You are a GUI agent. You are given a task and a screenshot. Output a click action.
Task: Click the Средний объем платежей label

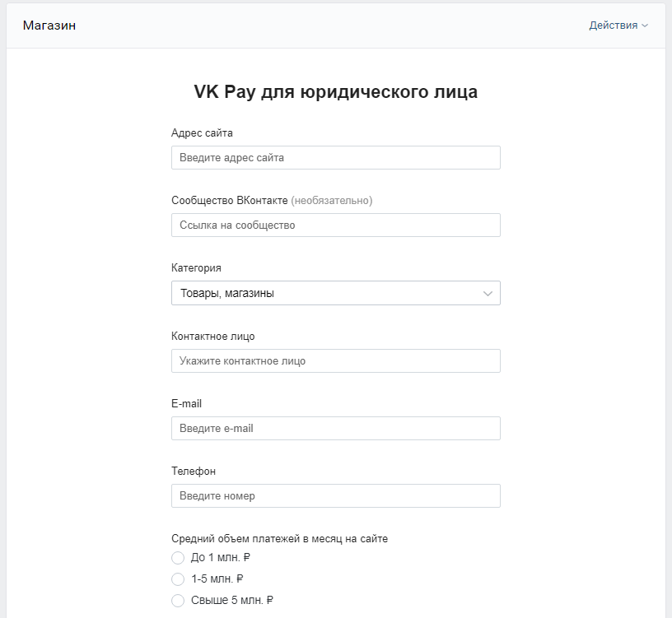279,539
